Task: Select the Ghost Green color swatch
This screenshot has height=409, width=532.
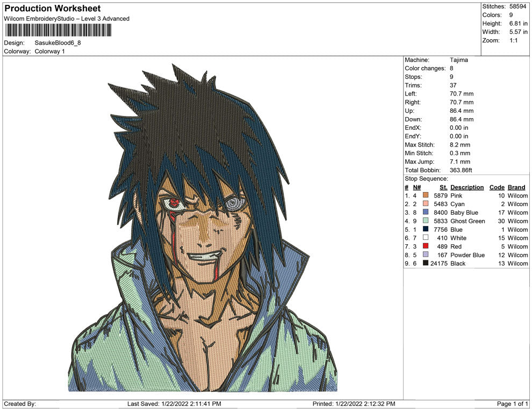Action: [426, 221]
